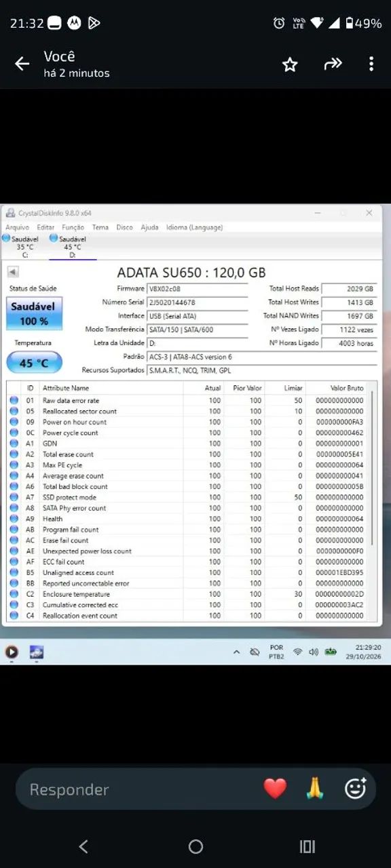Screen dimensions: 391x868
Task: Select the ECC fail count row
Action: (187, 562)
